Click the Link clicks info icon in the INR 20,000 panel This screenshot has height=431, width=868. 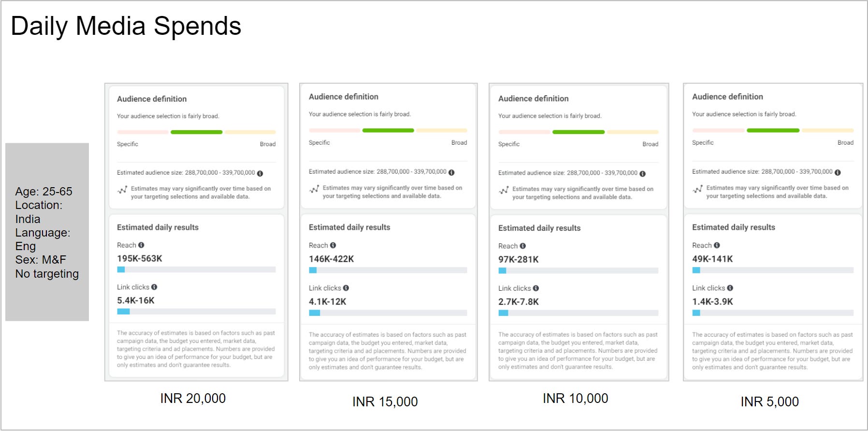point(154,287)
